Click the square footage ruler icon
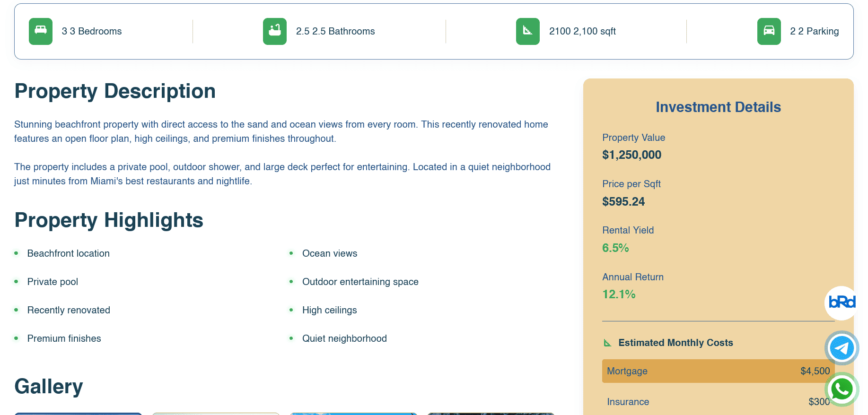 pos(527,31)
